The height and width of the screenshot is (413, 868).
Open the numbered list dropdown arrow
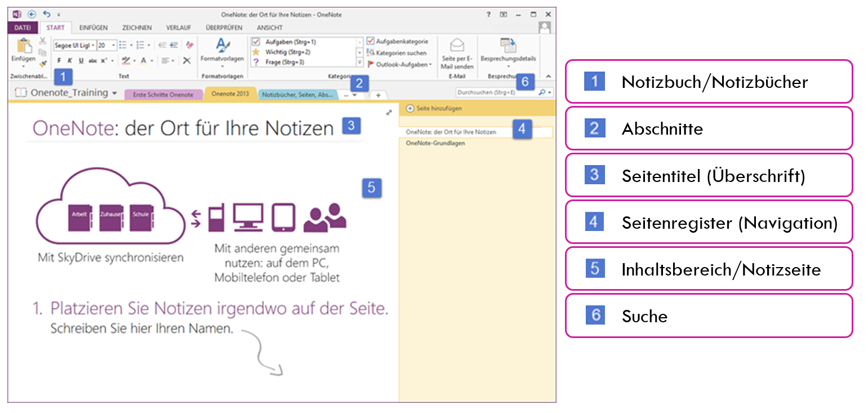149,45
